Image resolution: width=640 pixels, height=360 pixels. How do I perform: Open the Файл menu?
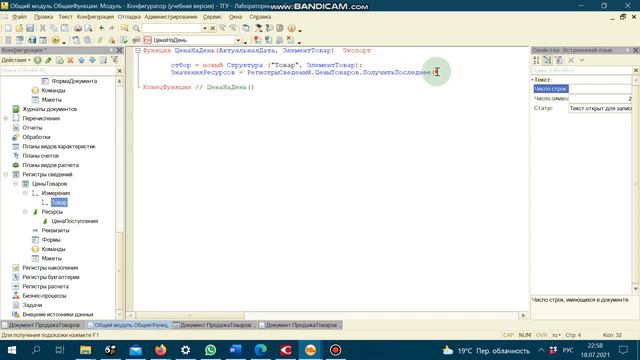19,17
